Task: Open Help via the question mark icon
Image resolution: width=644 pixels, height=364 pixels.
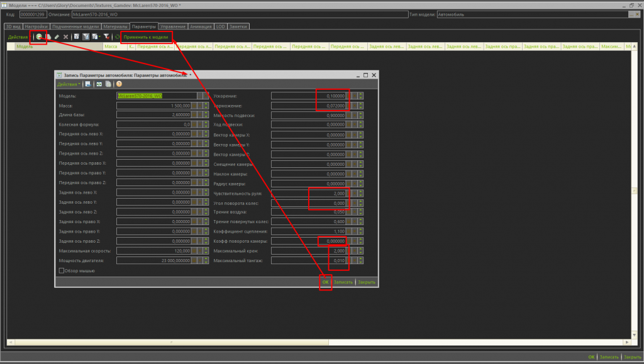Action: coord(119,84)
